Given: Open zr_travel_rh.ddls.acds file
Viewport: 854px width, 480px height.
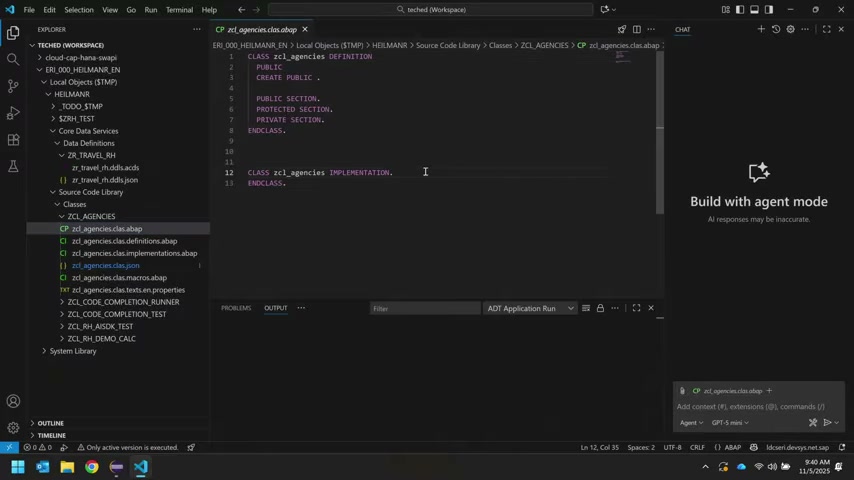Looking at the screenshot, I should [x=105, y=167].
